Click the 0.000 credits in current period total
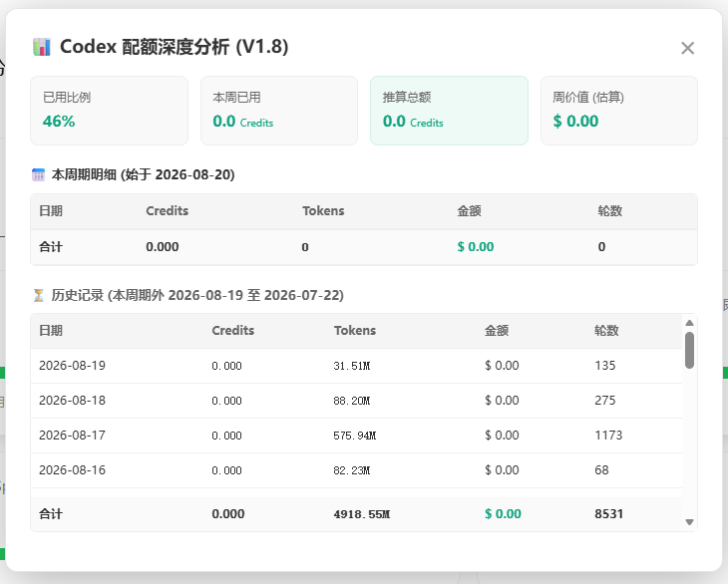Viewport: 728px width, 584px height. (162, 247)
